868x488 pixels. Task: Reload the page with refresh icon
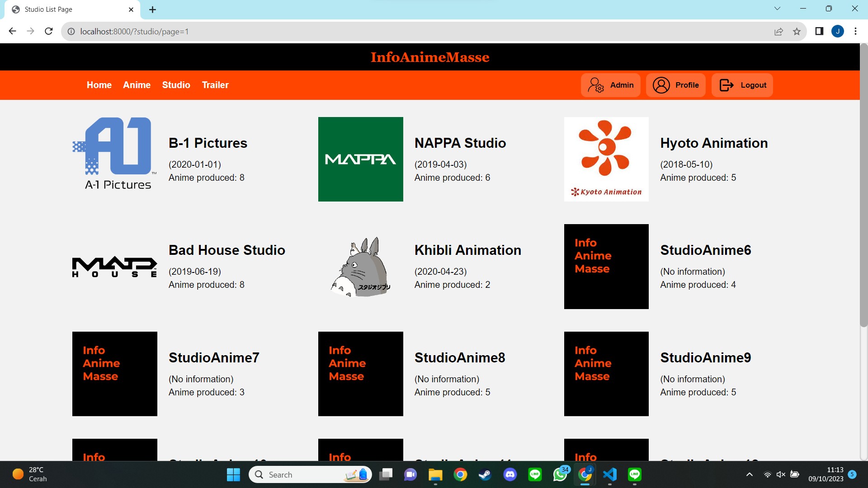49,31
